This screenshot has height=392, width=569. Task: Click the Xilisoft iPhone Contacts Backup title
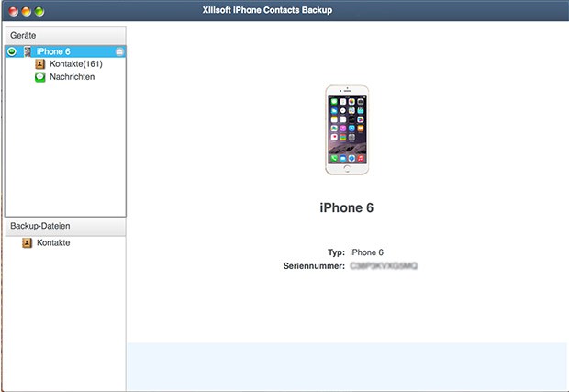click(x=267, y=10)
